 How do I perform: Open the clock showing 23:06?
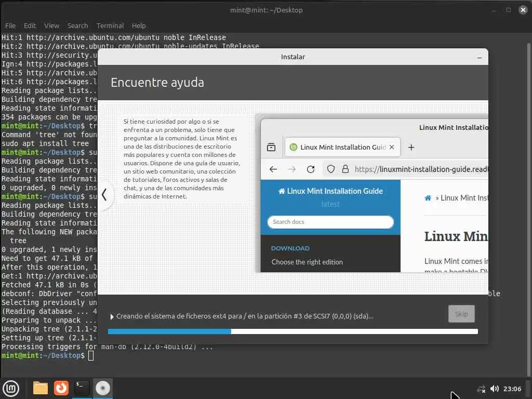tap(512, 389)
